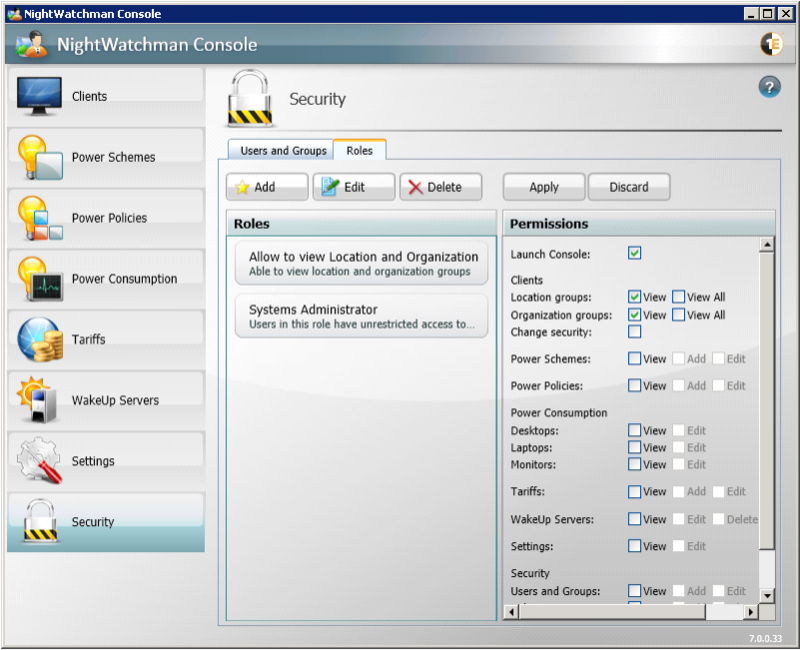Open the Clients monitor icon
The width and height of the screenshot is (800, 650).
point(39,96)
